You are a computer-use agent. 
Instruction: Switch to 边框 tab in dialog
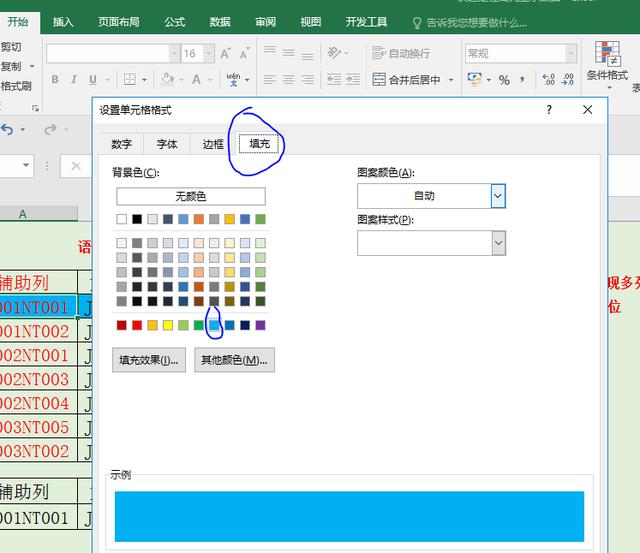(x=213, y=144)
